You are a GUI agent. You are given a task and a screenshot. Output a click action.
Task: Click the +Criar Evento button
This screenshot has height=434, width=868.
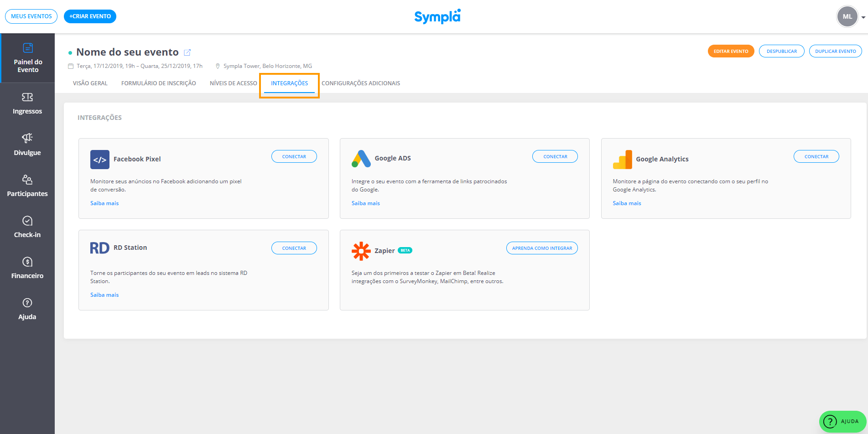click(x=90, y=16)
